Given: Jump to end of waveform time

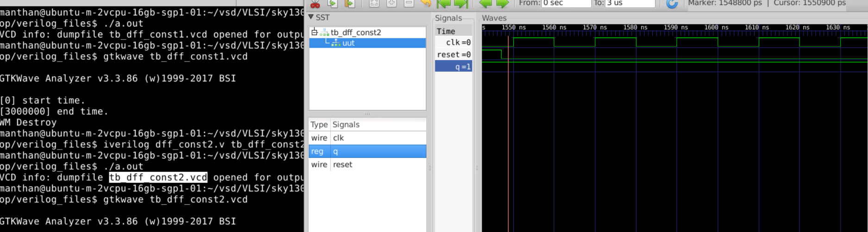Looking at the screenshot, I should click(x=461, y=4).
